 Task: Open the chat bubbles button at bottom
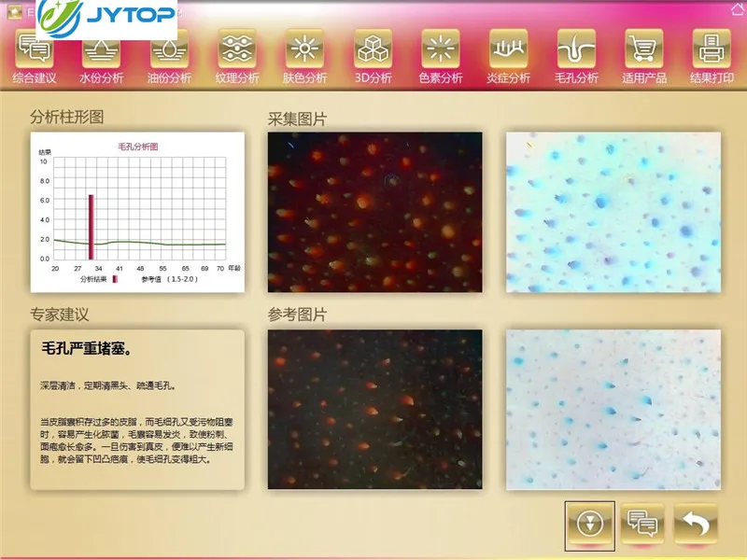642,524
